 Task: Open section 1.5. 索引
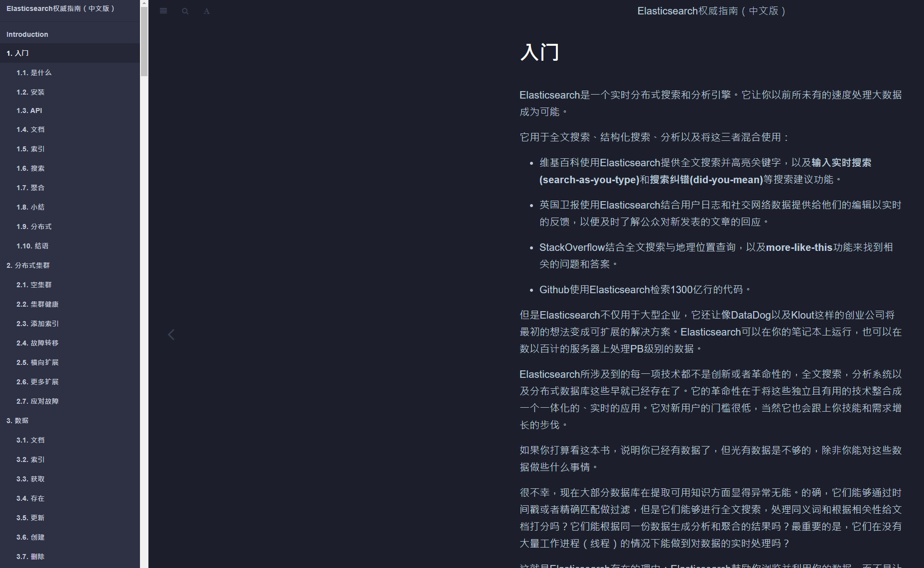click(70, 149)
